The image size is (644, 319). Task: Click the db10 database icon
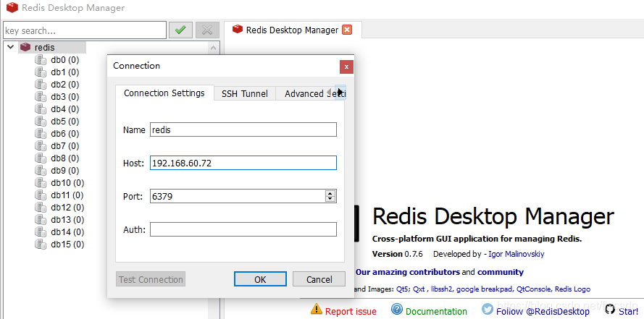(x=41, y=183)
